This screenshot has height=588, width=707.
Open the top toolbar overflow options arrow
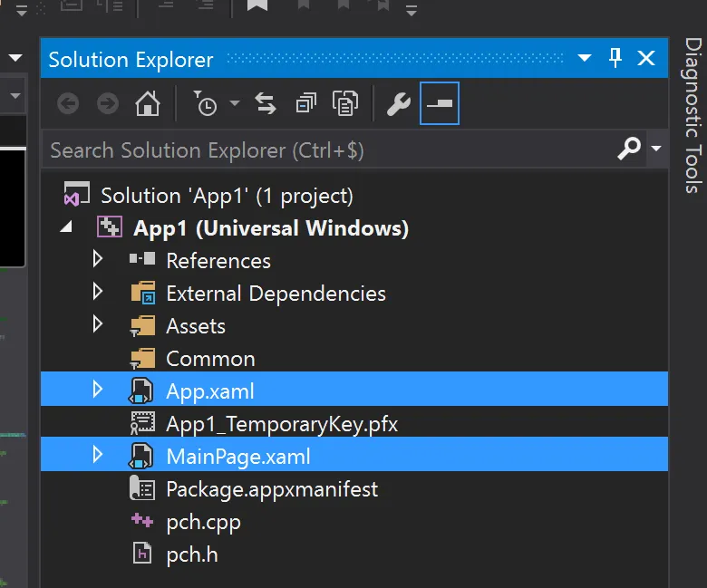pyautogui.click(x=411, y=10)
